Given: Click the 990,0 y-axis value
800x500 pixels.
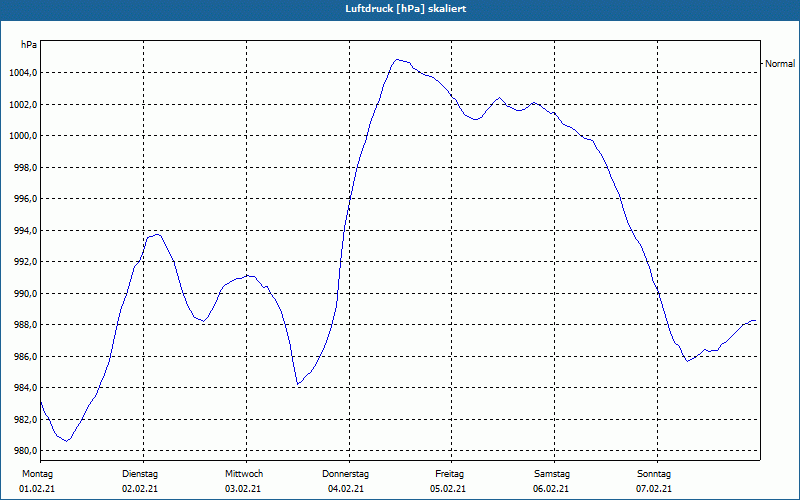Looking at the screenshot, I should click(25, 293).
